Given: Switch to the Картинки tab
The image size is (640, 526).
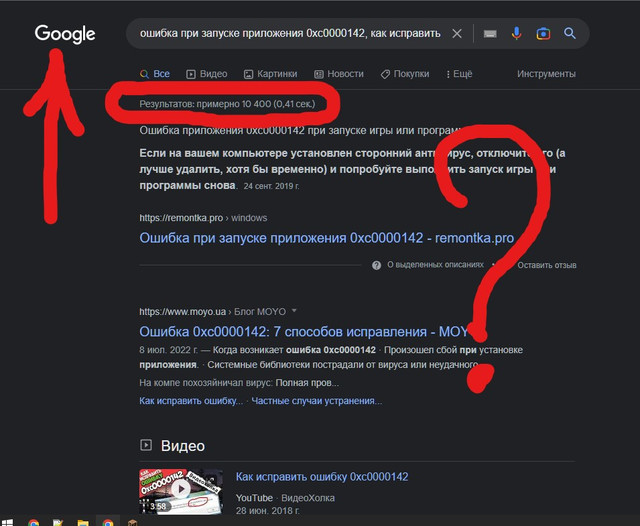Looking at the screenshot, I should (x=269, y=74).
